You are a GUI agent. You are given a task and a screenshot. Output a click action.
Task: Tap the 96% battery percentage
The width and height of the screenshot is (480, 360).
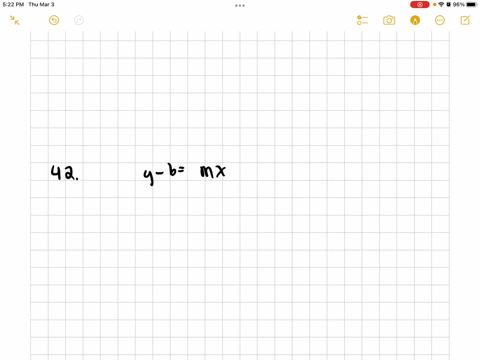pyautogui.click(x=459, y=5)
